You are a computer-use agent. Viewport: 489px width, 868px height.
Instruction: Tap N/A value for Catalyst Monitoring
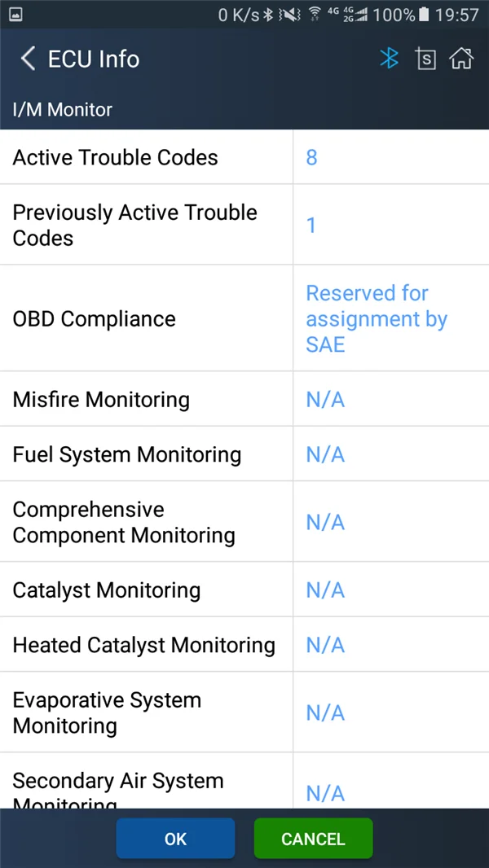(x=326, y=590)
